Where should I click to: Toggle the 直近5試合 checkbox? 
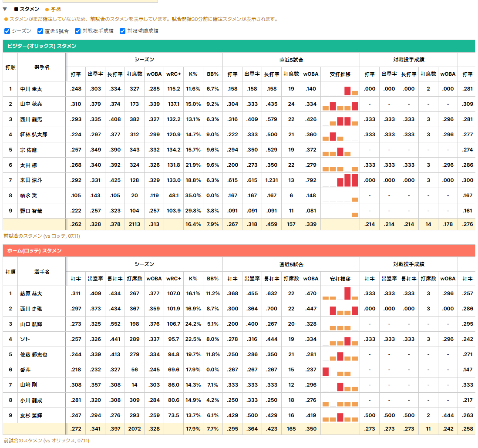click(40, 31)
